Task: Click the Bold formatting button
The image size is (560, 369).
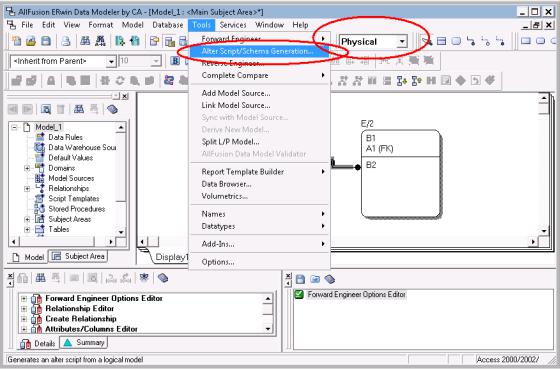Action: (175, 61)
